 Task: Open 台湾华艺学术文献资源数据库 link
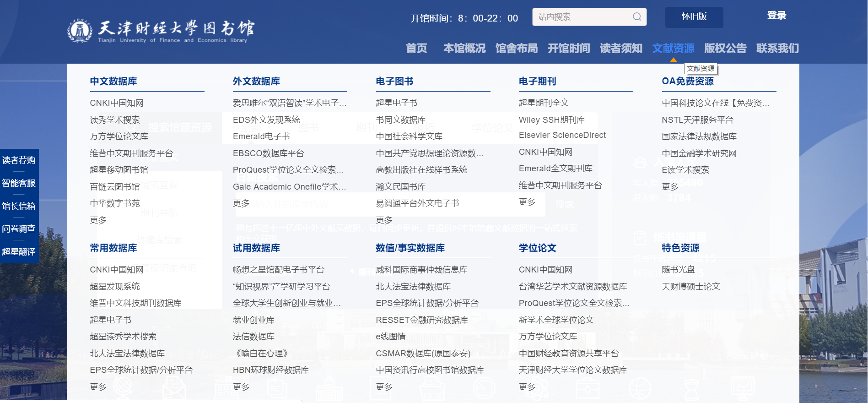(x=573, y=286)
